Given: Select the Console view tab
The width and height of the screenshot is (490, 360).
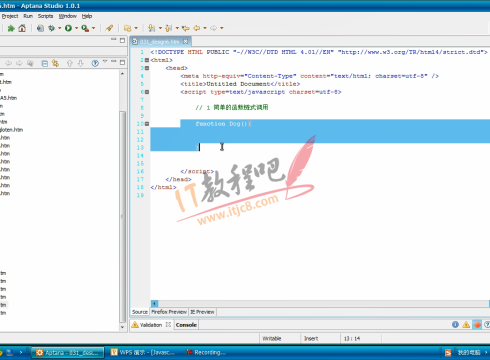Looking at the screenshot, I should (x=186, y=325).
